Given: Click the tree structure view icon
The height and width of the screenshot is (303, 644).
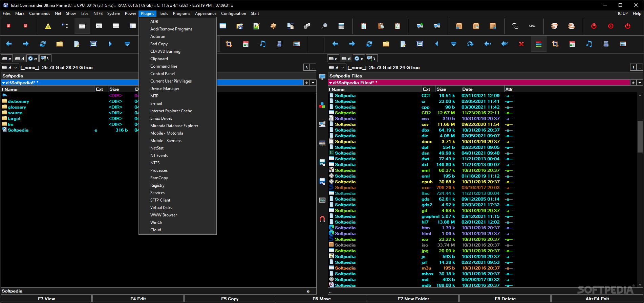Looking at the screenshot, I should click(65, 26).
